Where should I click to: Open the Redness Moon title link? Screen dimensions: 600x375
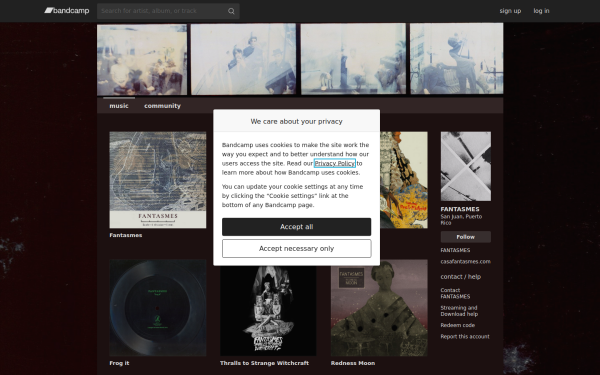click(353, 363)
